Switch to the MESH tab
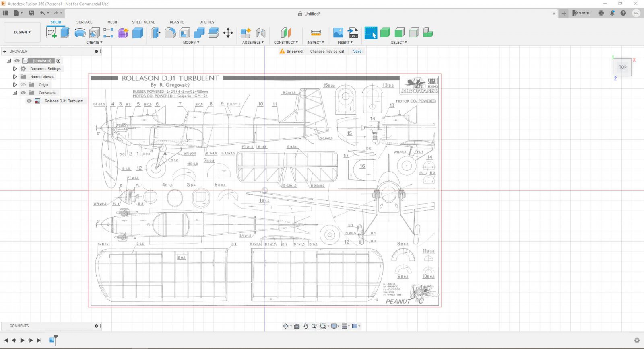 (x=112, y=22)
